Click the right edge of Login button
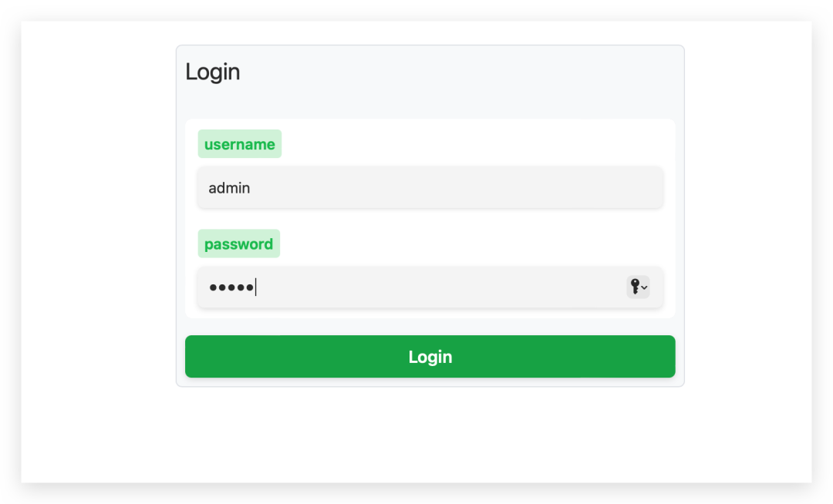833x504 pixels. [668, 357]
